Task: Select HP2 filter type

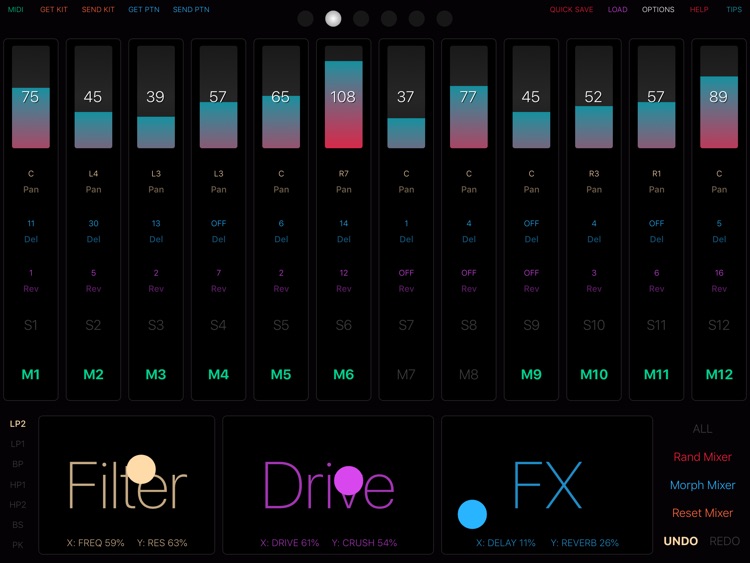Action: [18, 505]
